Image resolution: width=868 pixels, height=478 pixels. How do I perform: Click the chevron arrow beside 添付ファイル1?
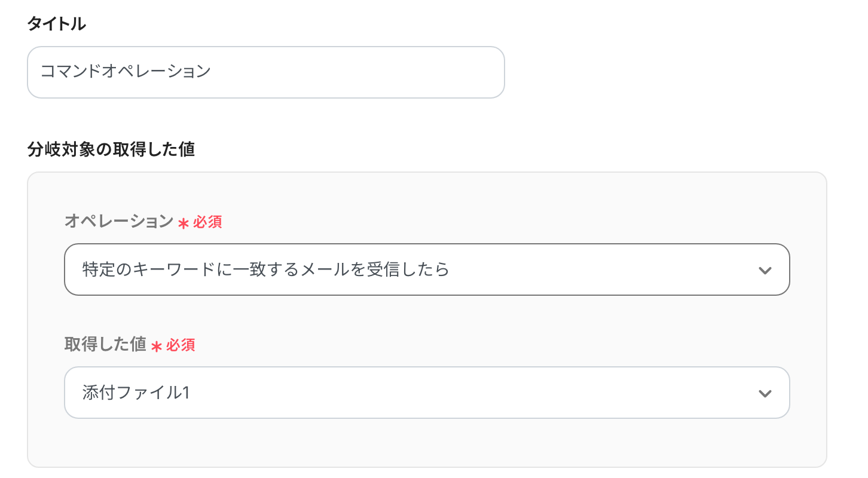[765, 393]
